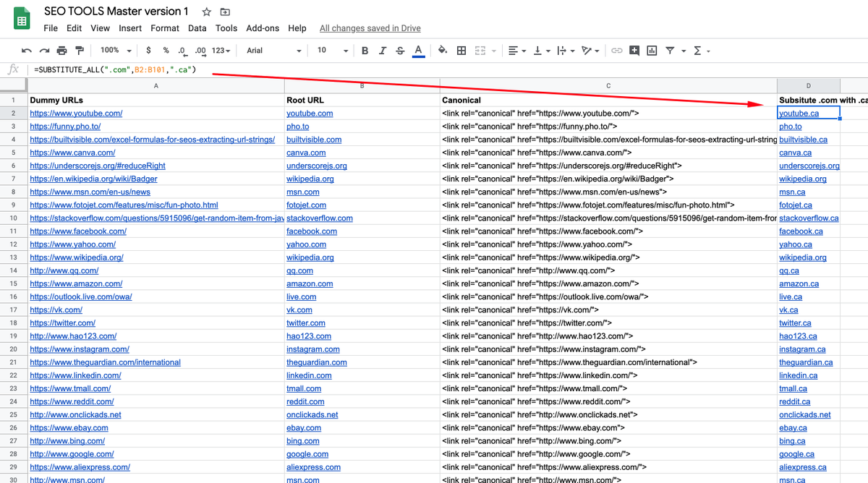Apply bold formatting
Viewport: 868px width, 483px height.
[365, 51]
